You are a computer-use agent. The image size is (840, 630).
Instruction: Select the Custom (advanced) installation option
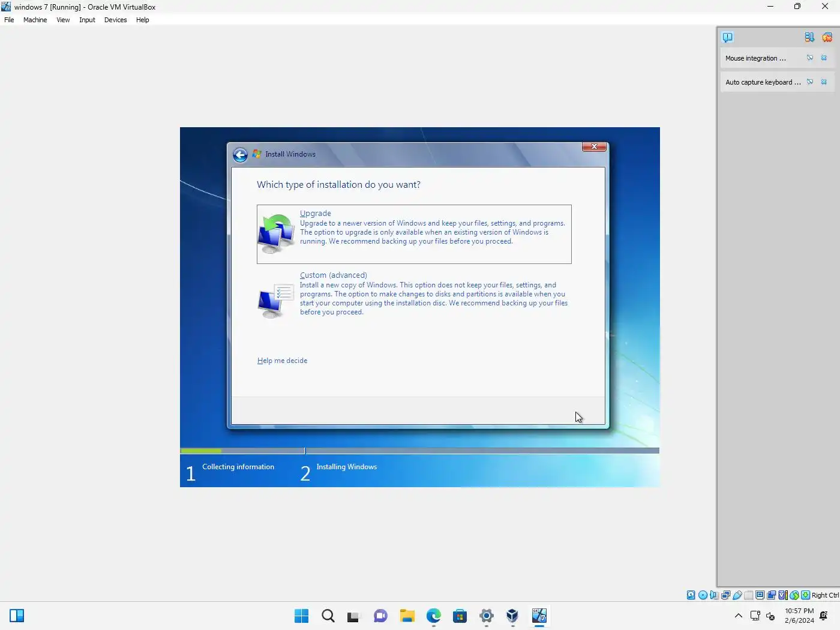coord(414,295)
